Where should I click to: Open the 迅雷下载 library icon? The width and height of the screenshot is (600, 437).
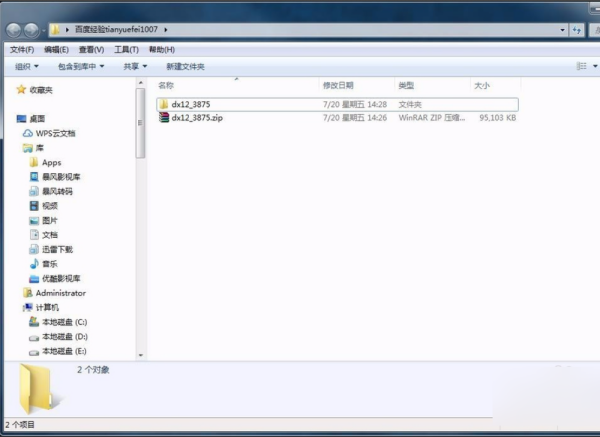click(34, 249)
